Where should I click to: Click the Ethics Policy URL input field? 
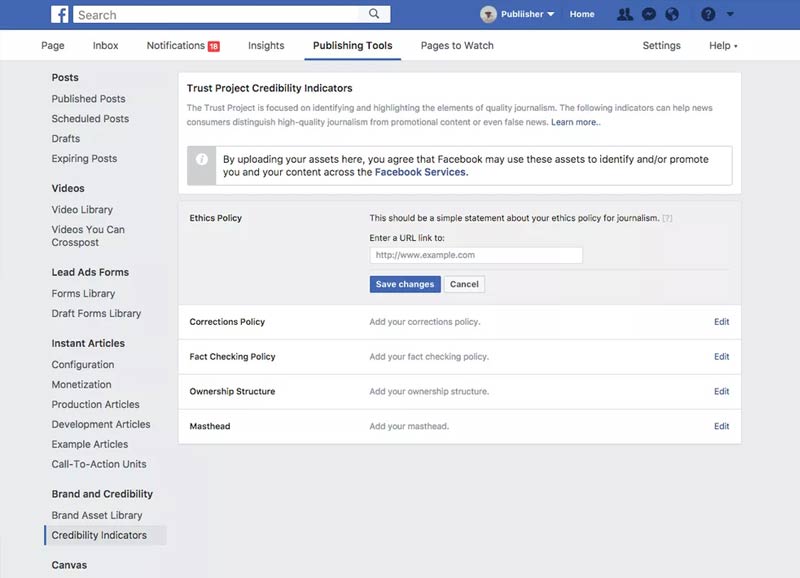[x=476, y=255]
